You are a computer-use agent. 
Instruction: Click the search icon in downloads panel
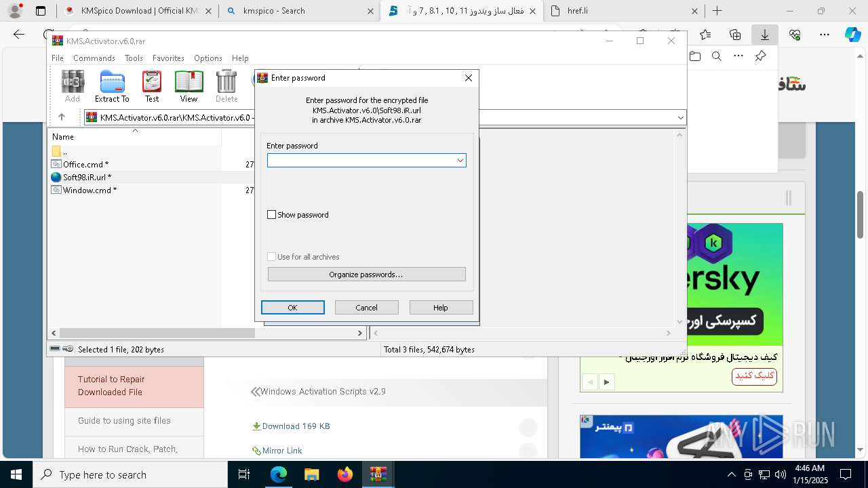click(x=717, y=56)
